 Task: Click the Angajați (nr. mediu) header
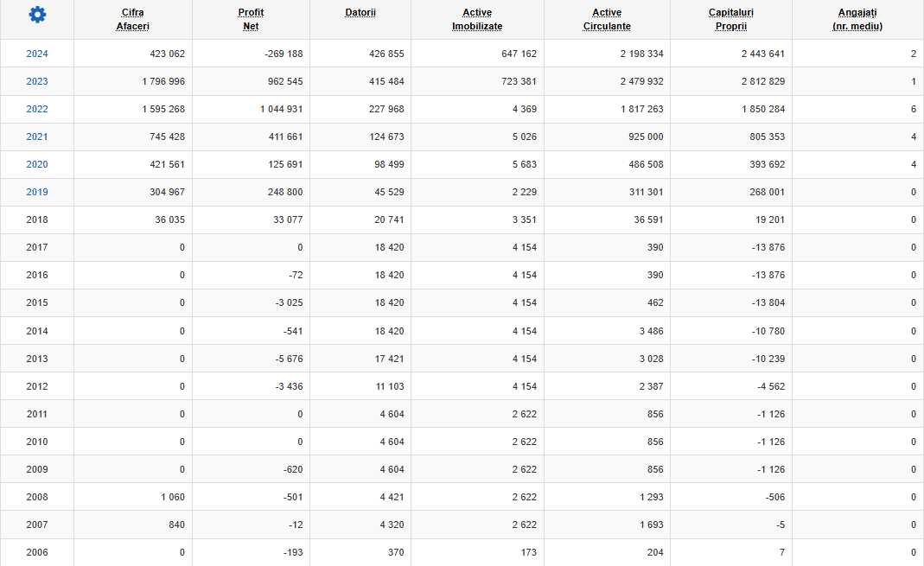857,19
